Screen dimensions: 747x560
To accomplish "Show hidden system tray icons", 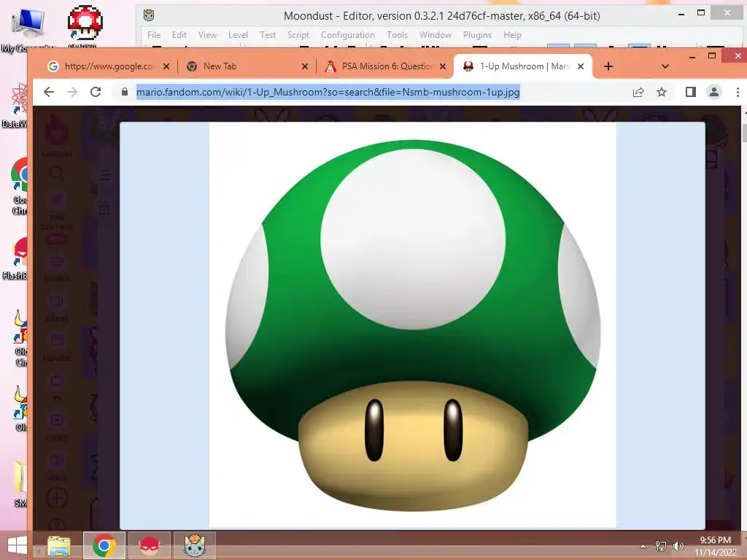I will pos(643,546).
